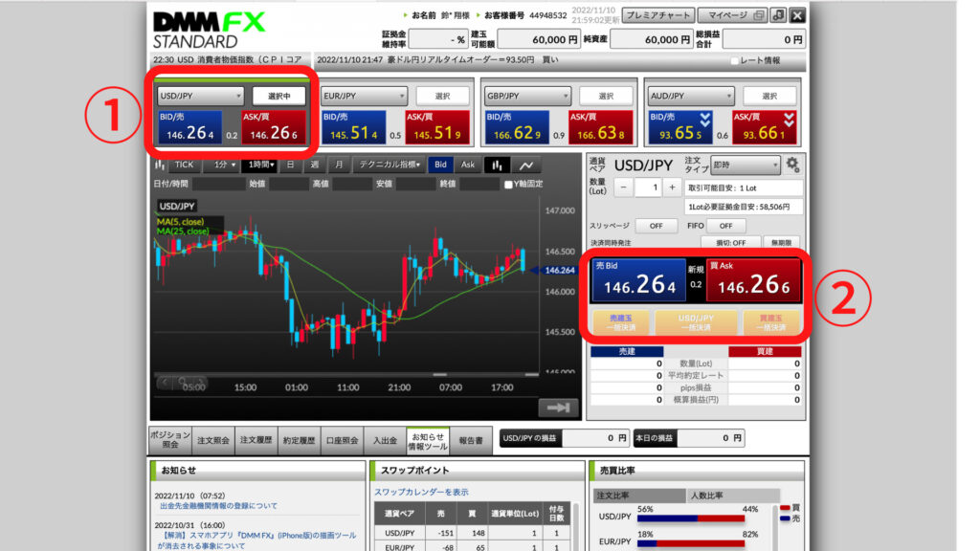Select 注文比率 tab in 売買比率
The width and height of the screenshot is (980, 551).
tap(638, 496)
